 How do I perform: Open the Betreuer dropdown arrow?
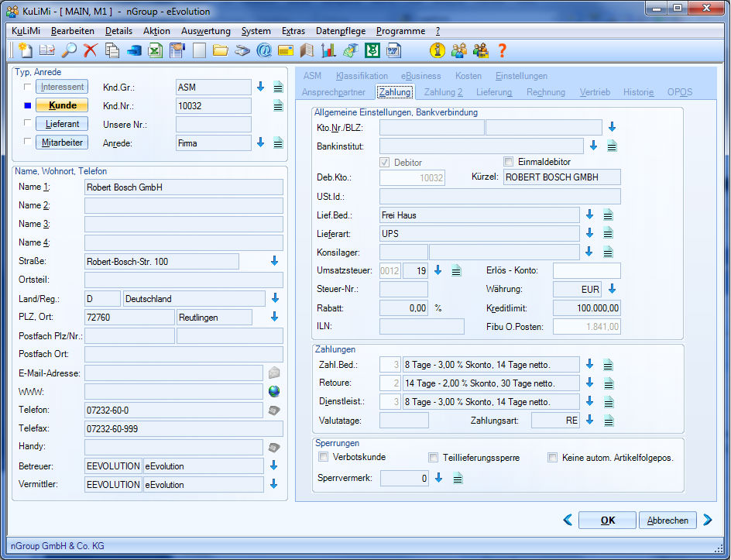[273, 466]
